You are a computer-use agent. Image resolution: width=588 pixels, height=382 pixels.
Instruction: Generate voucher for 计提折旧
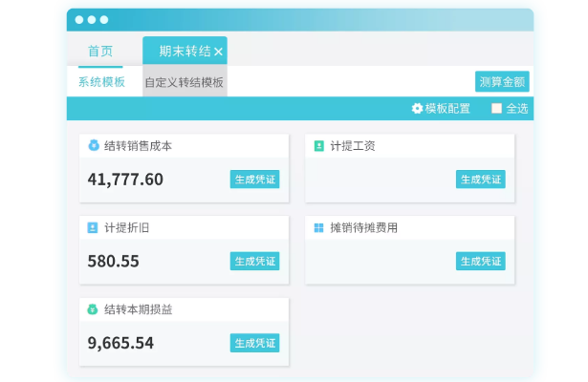click(254, 261)
